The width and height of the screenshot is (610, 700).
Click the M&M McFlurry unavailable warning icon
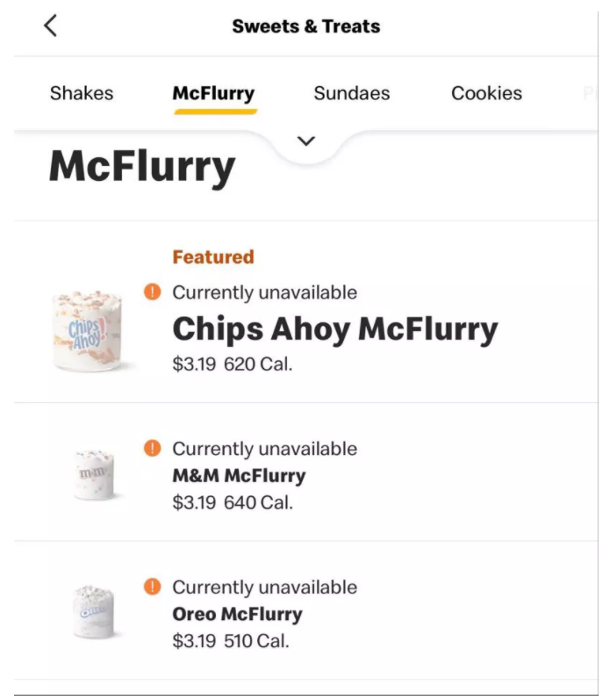(152, 448)
